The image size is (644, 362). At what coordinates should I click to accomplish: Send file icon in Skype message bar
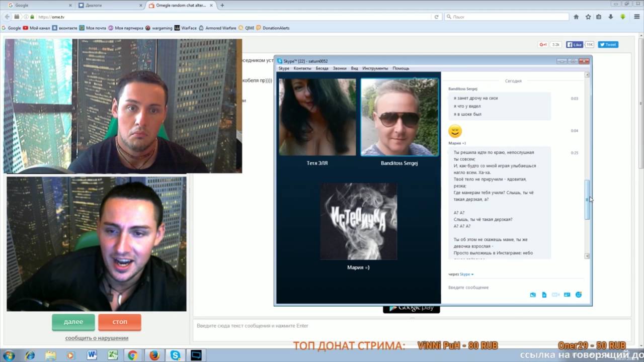[544, 295]
